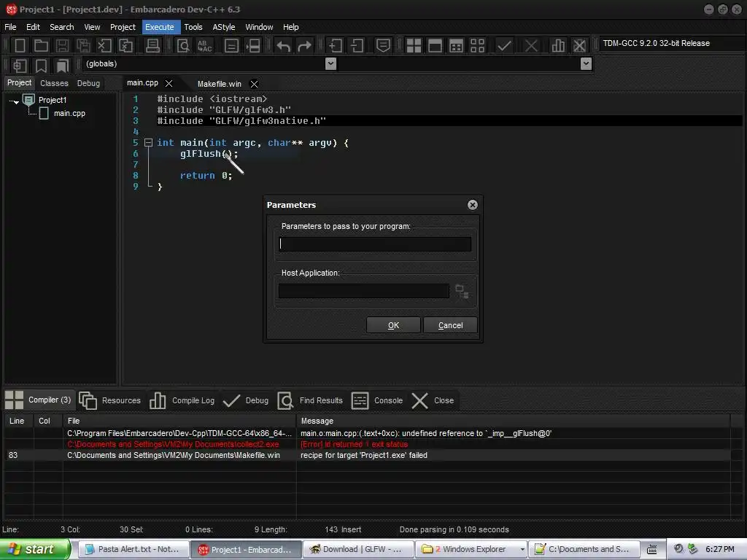Close the Makefile.win editor tab

pyautogui.click(x=254, y=85)
